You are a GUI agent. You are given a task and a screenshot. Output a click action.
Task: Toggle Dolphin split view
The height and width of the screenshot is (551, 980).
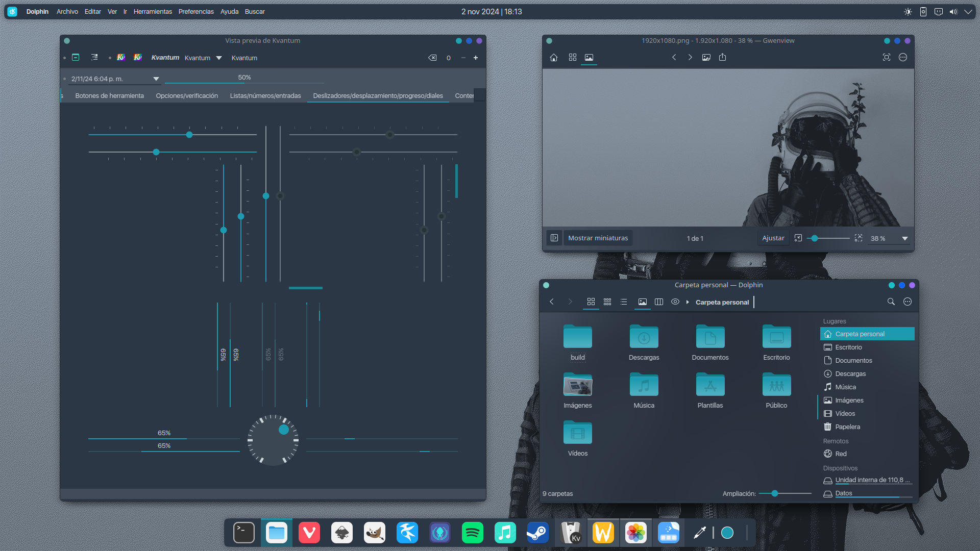click(659, 302)
